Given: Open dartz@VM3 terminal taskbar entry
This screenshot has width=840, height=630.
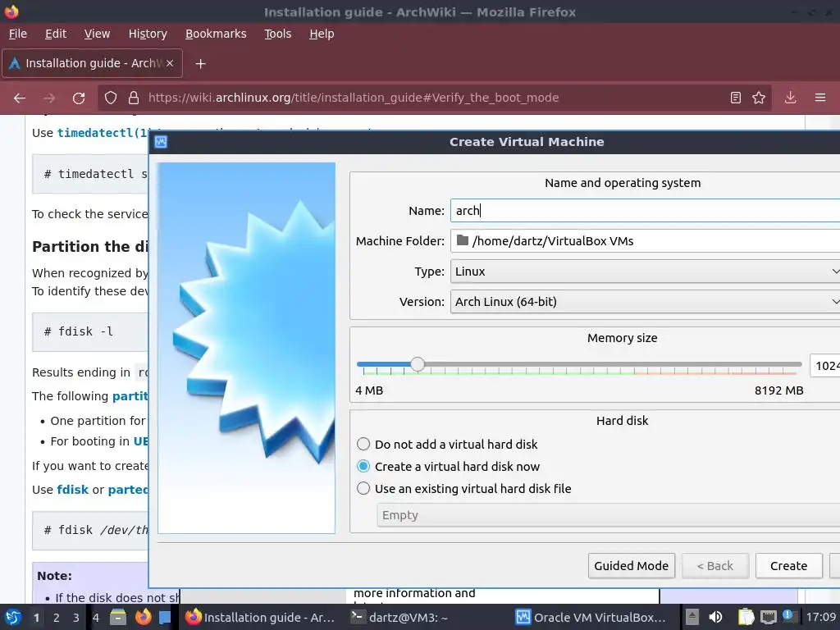Looking at the screenshot, I should [x=399, y=617].
